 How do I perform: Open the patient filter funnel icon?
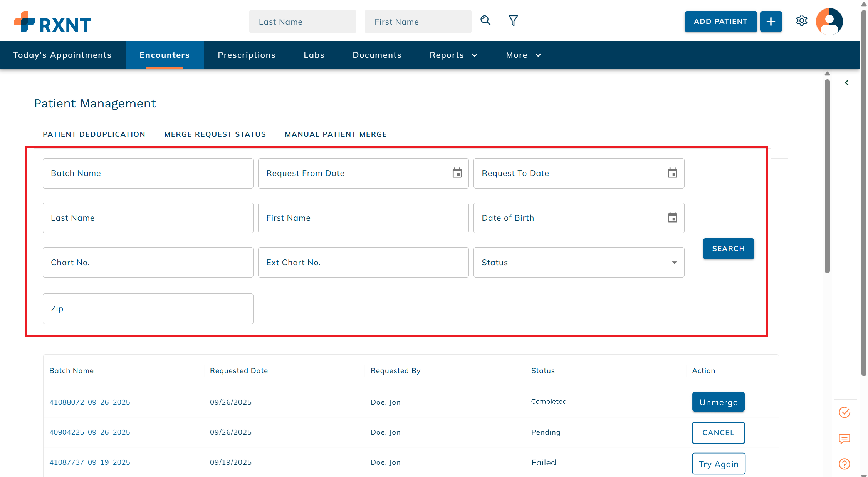tap(513, 20)
